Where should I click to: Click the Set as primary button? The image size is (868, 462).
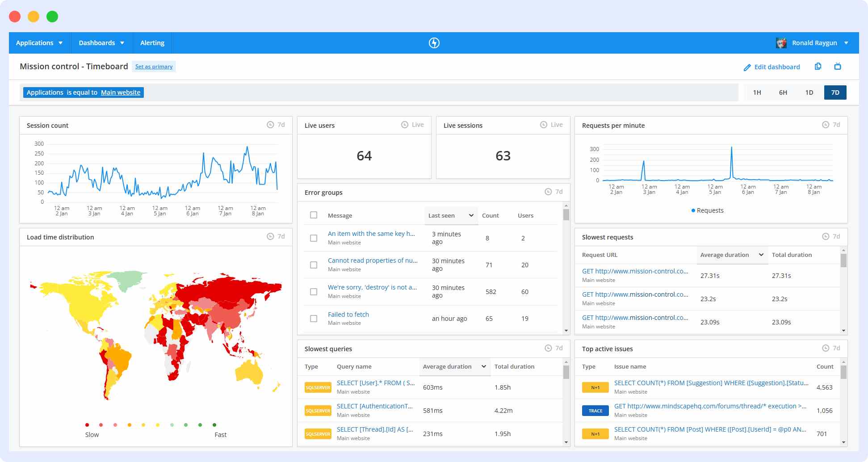pyautogui.click(x=154, y=66)
